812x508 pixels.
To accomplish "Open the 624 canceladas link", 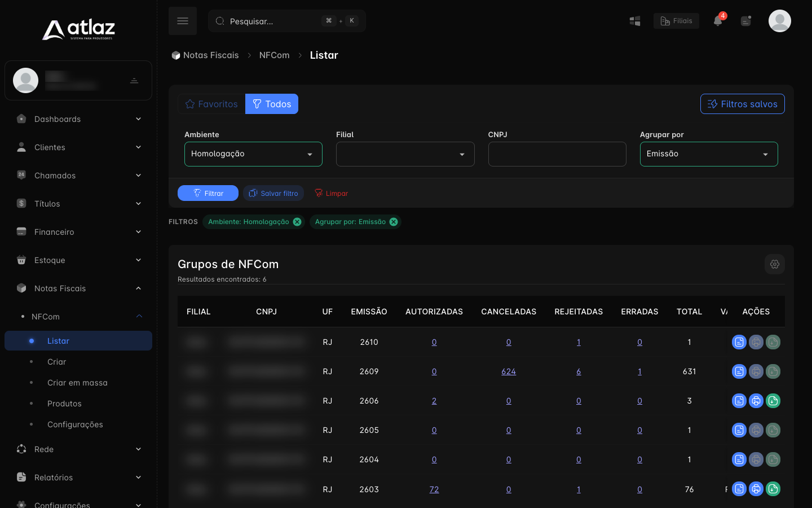I will 509,371.
